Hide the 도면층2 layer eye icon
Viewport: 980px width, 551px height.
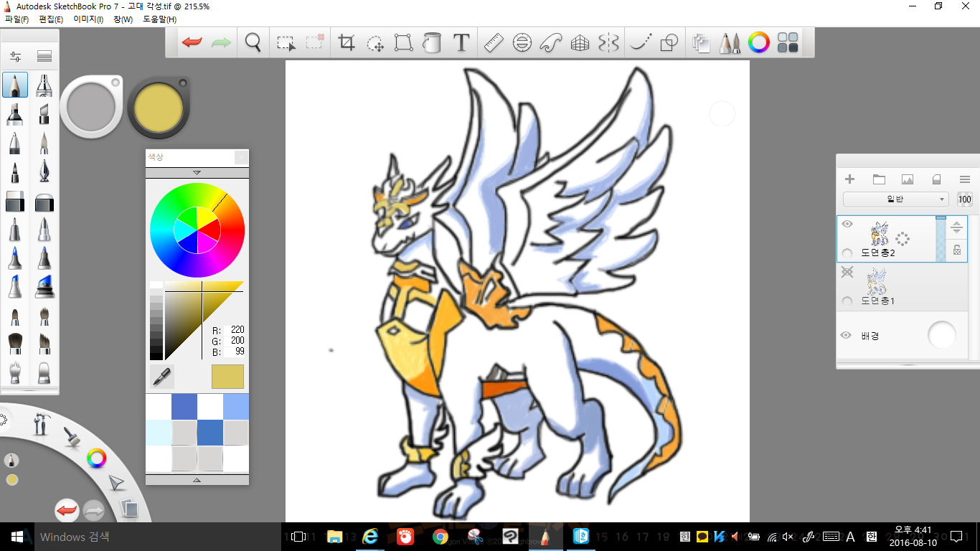click(847, 224)
